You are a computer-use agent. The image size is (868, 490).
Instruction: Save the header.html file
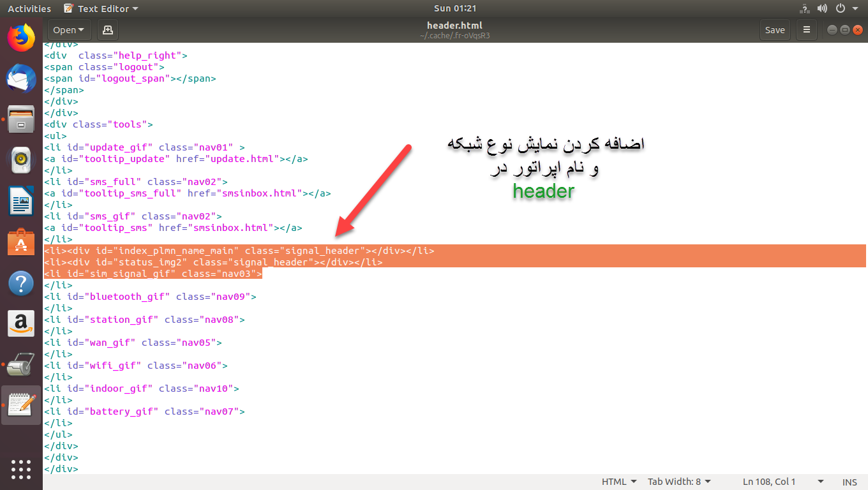775,30
